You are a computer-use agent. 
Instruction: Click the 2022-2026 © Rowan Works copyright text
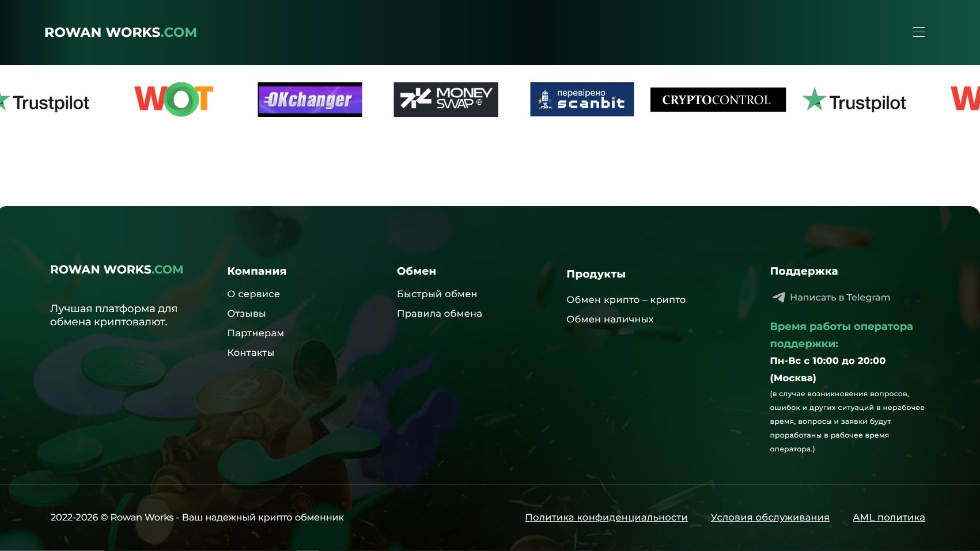point(197,517)
